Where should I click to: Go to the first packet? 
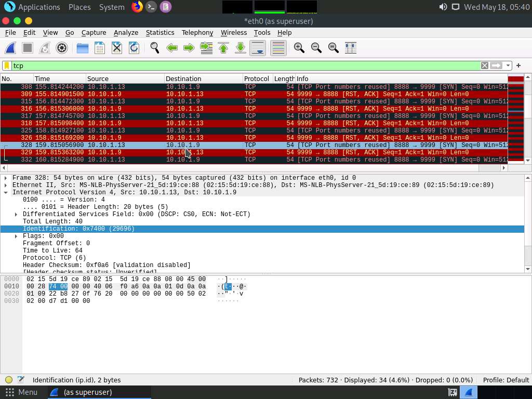pyautogui.click(x=223, y=48)
